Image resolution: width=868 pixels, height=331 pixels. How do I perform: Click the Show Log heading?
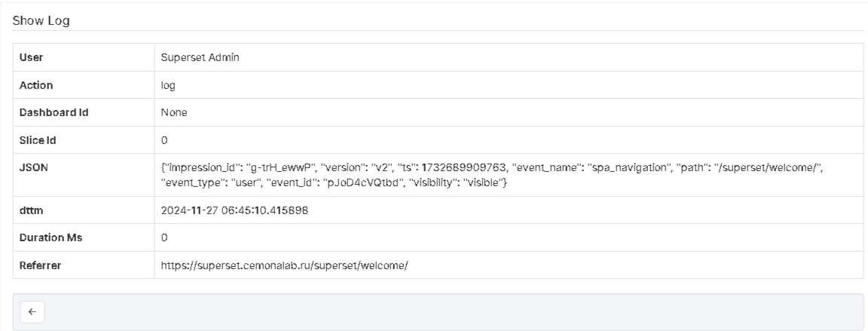click(41, 21)
